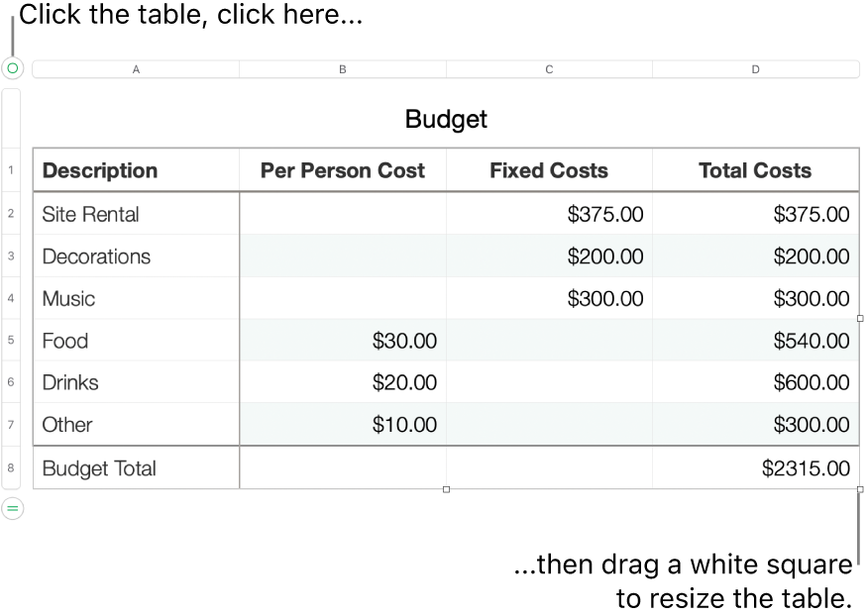Select column A reference tab
The height and width of the screenshot is (616, 867).
pos(136,69)
